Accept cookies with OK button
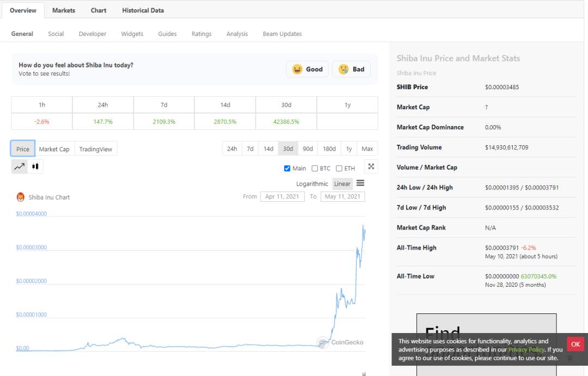The width and height of the screenshot is (588, 376). coord(575,344)
